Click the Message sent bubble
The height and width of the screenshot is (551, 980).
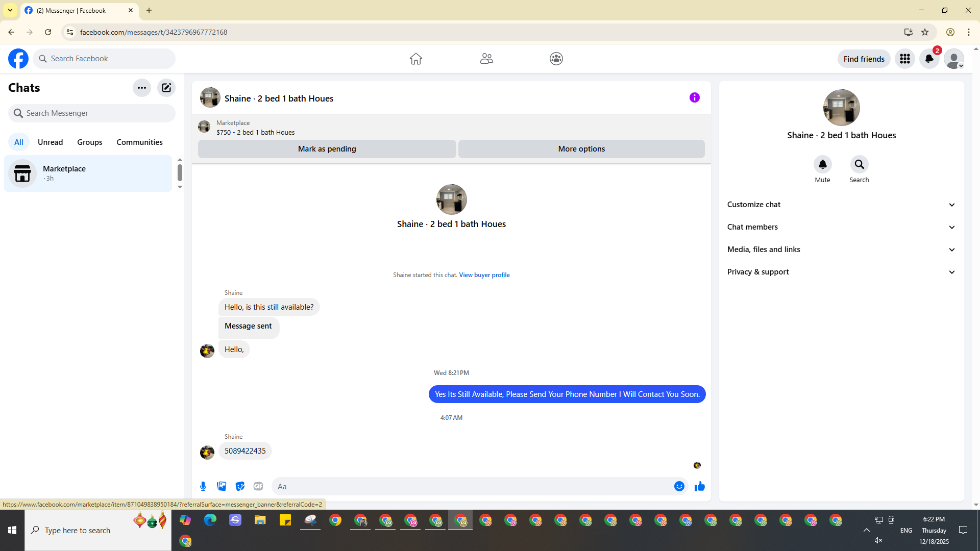point(249,328)
